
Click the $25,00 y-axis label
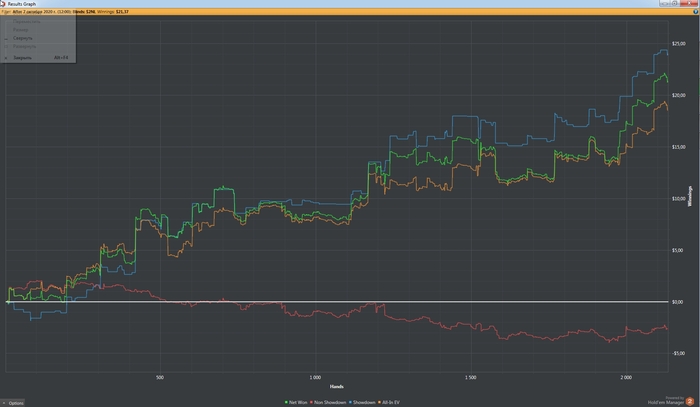(678, 44)
